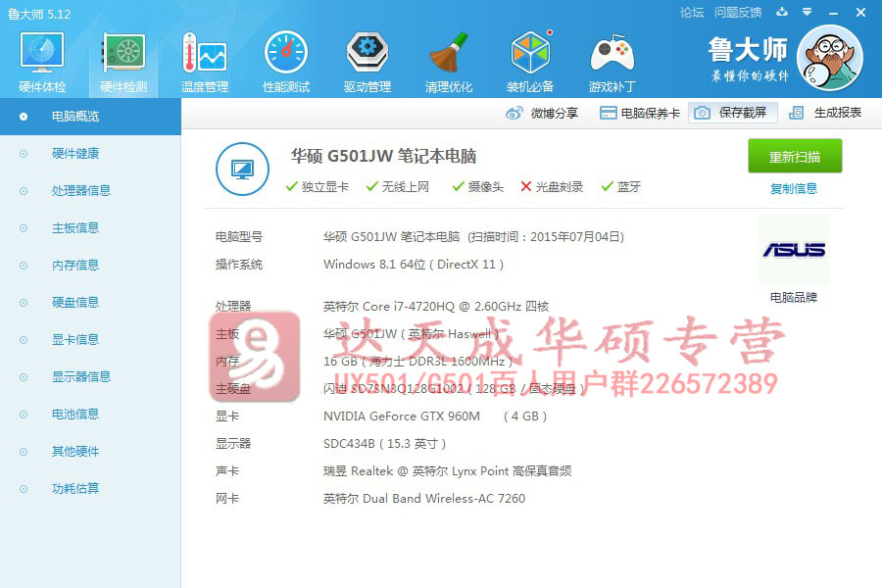Click the 鲁大师 mascot avatar
The image size is (882, 588).
830,58
